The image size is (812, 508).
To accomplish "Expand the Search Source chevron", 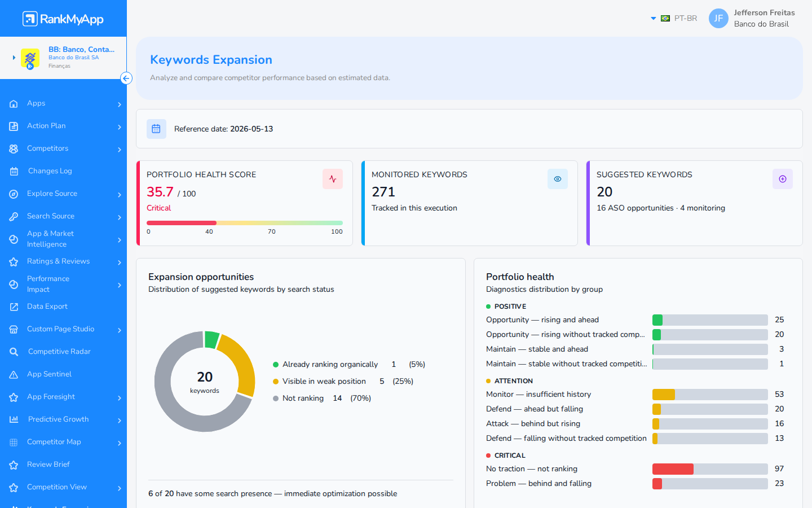I will [x=120, y=217].
